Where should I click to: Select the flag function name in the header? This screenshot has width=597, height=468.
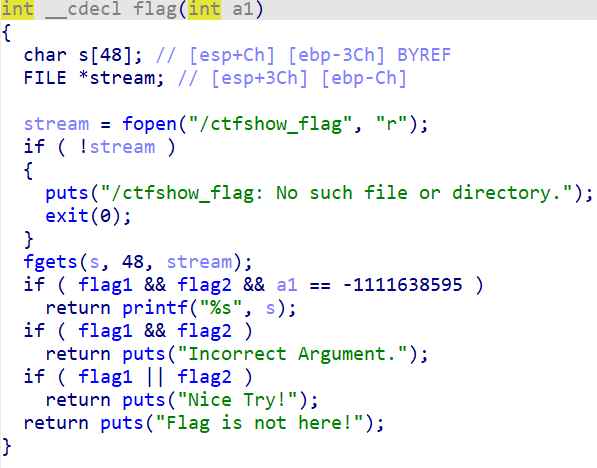[155, 9]
